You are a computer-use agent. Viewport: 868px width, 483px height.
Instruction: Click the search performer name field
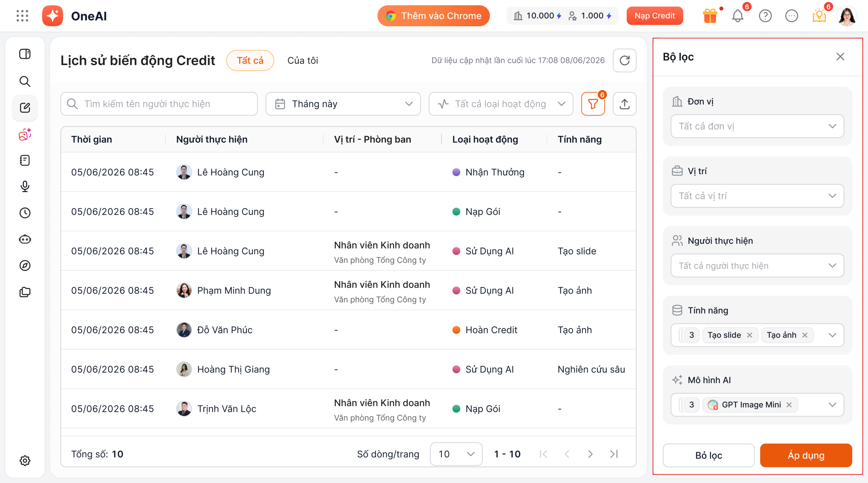[159, 104]
